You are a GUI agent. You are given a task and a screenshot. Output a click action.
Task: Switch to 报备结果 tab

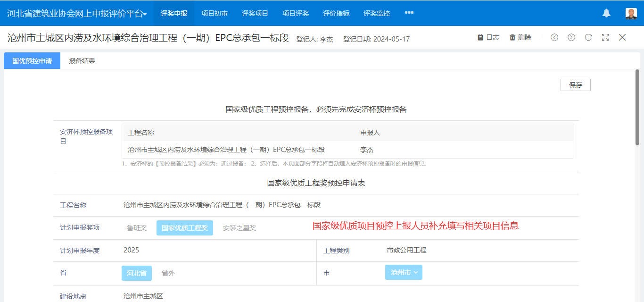coord(82,61)
